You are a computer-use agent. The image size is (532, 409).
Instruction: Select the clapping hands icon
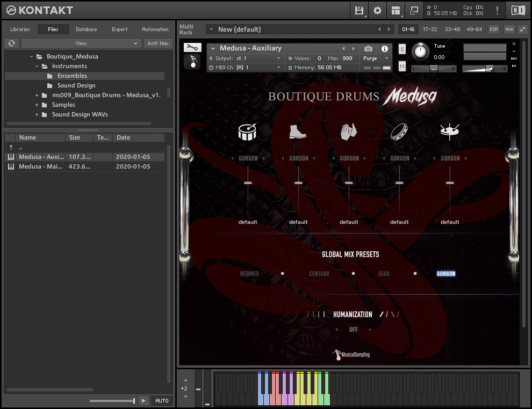click(x=348, y=132)
